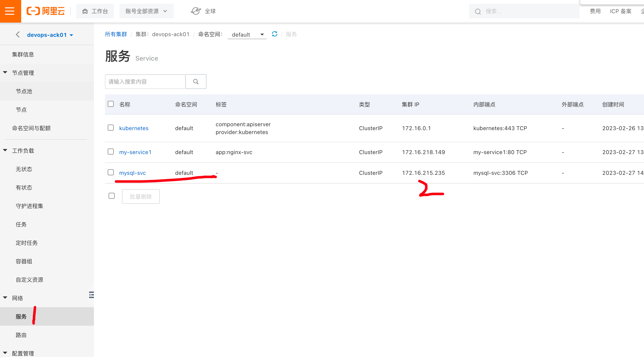
Task: Click the service search input field
Action: point(145,82)
